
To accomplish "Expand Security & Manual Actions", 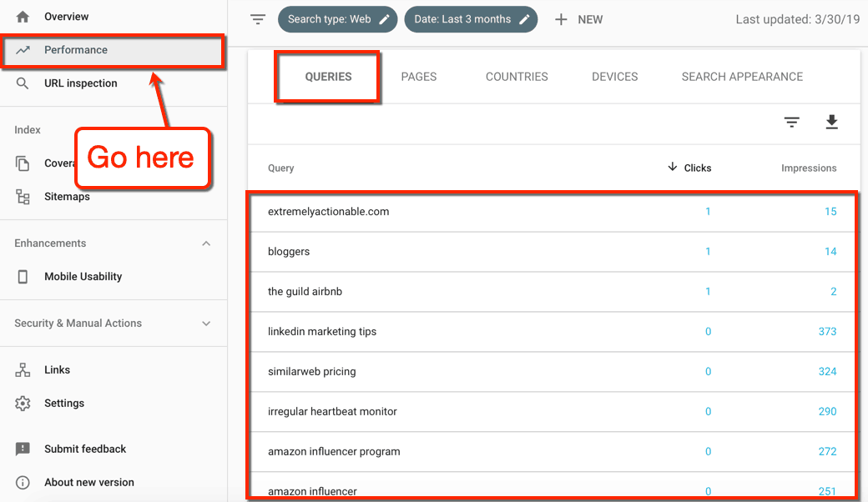I will 206,323.
